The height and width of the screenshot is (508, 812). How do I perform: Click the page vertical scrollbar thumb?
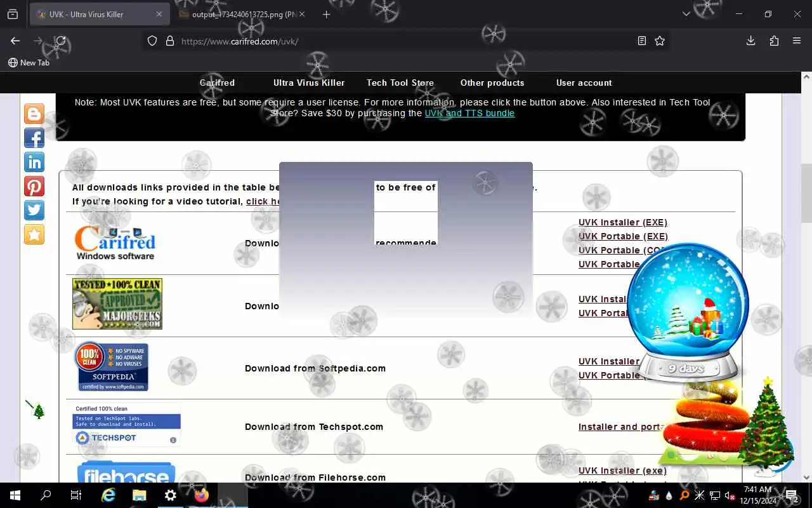point(806,194)
